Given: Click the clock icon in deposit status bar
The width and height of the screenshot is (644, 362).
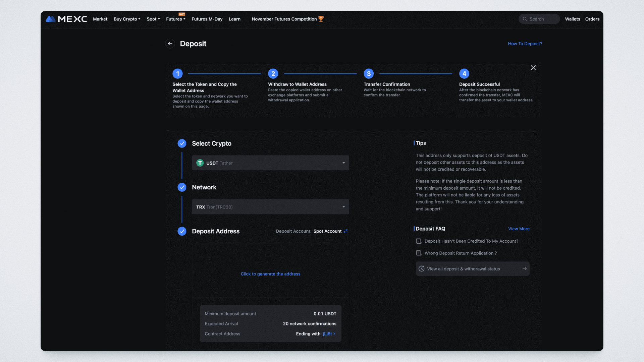Looking at the screenshot, I should [422, 269].
